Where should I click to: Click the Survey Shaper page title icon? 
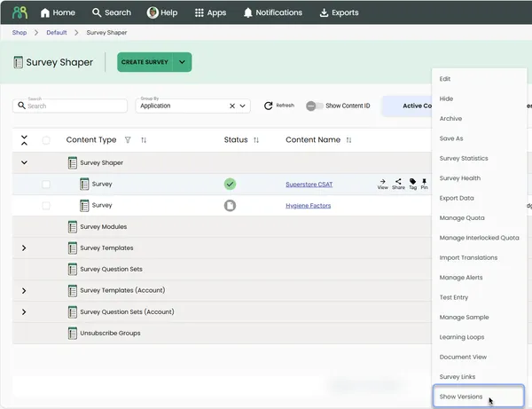18,62
